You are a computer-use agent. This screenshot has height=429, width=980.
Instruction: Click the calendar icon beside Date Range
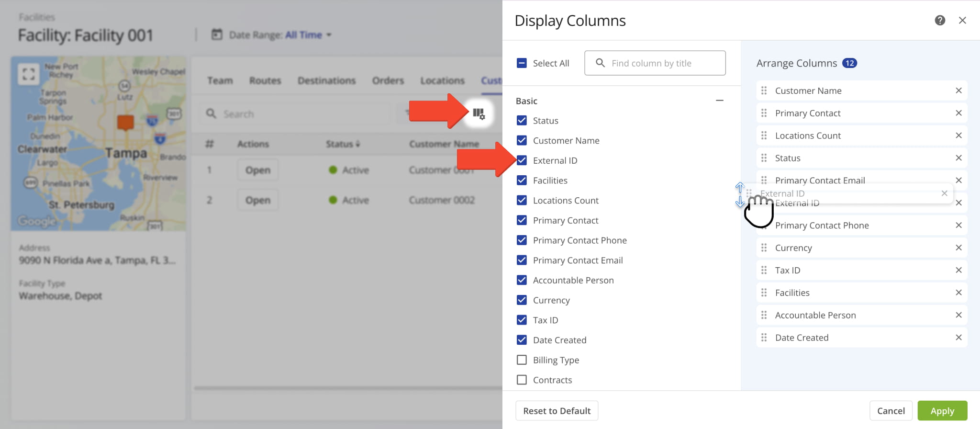pos(217,34)
